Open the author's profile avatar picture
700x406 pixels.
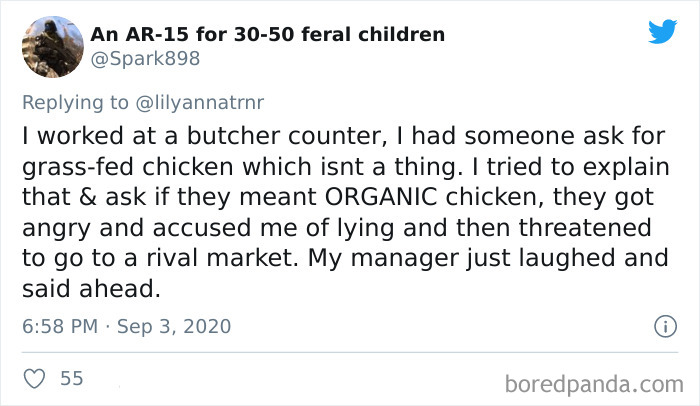51,46
